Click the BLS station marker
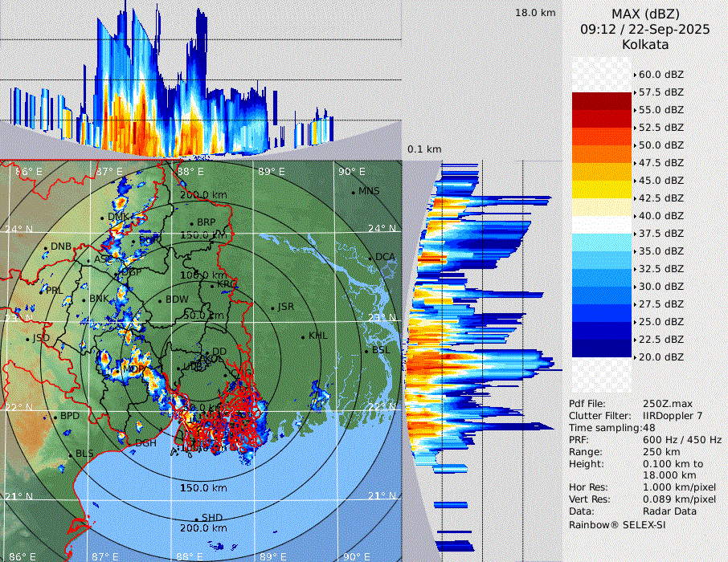728x562 pixels. (71, 454)
